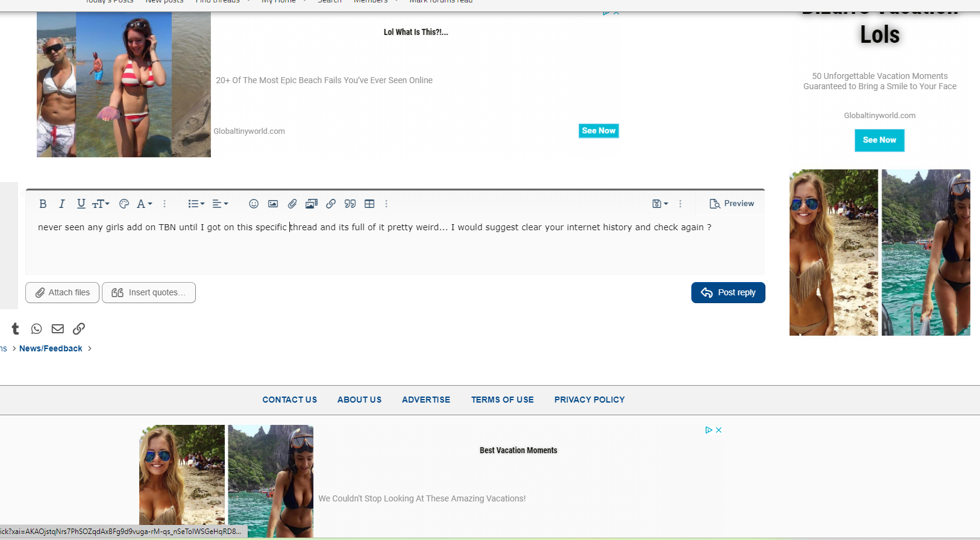Click the Insert quotes button
This screenshot has height=540, width=980.
pos(149,292)
